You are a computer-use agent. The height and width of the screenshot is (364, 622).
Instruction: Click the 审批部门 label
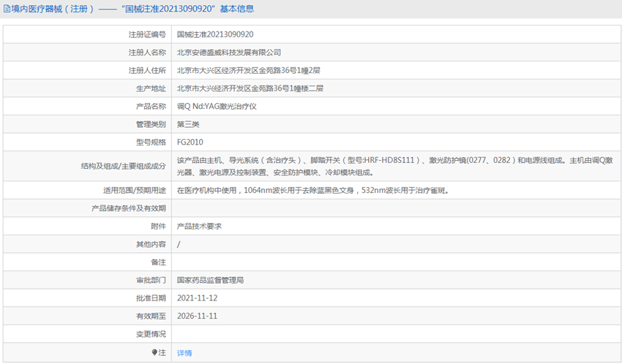click(151, 281)
